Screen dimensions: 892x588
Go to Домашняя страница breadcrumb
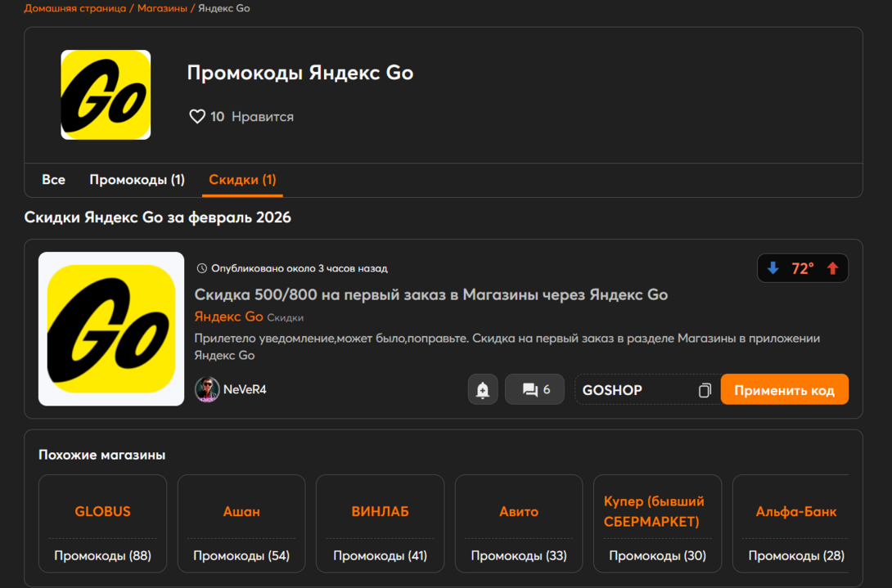(74, 8)
